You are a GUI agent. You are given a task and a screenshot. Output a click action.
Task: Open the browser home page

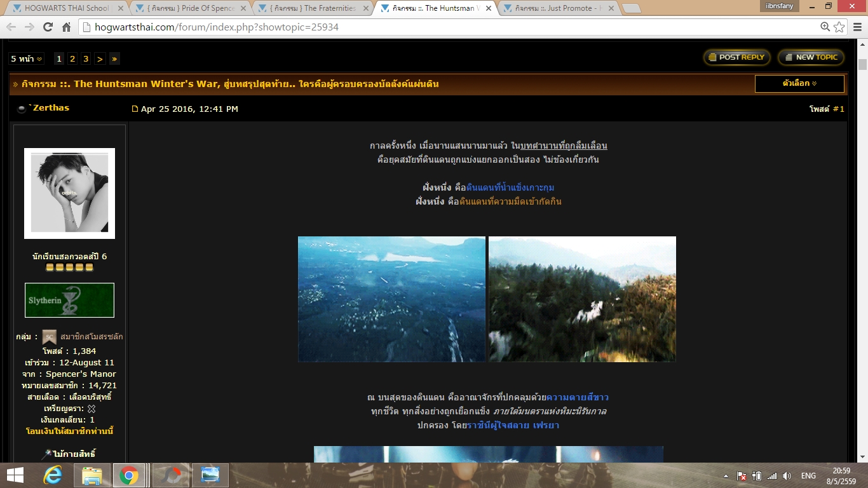(66, 27)
